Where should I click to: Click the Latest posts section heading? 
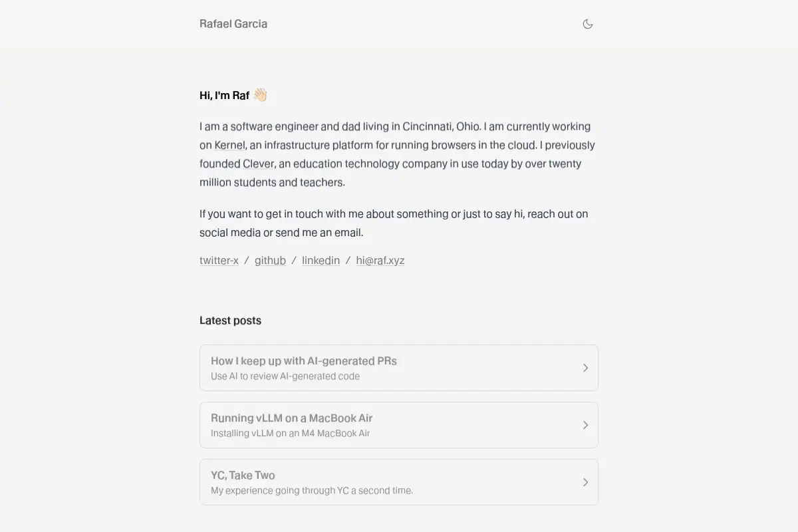[230, 321]
